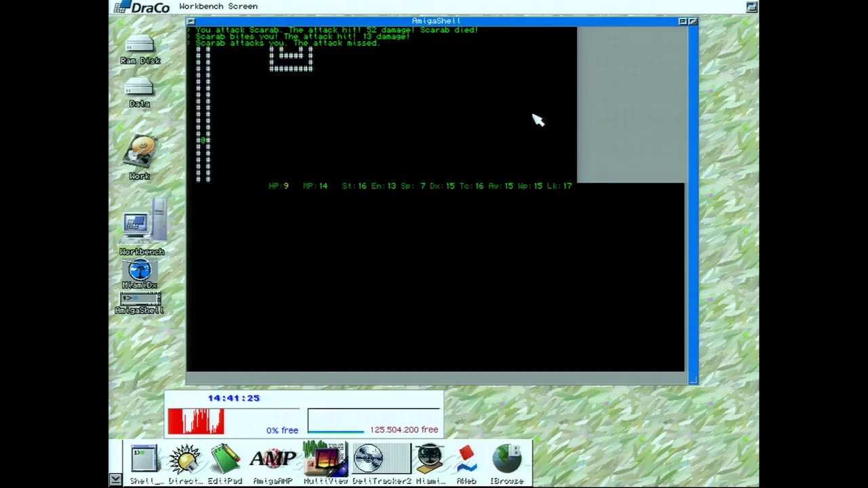Click the Workbench screen depth gadget
Screen dimensions: 868x488
coord(751,7)
